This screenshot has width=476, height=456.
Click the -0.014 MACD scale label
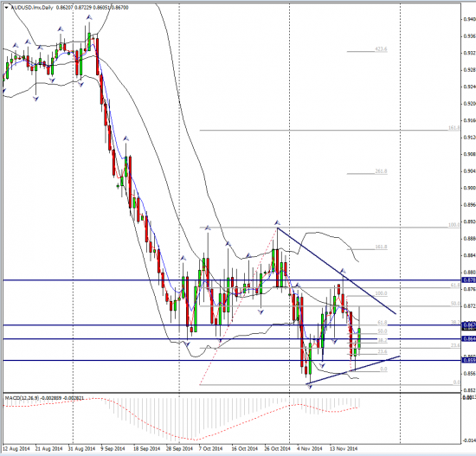469,440
